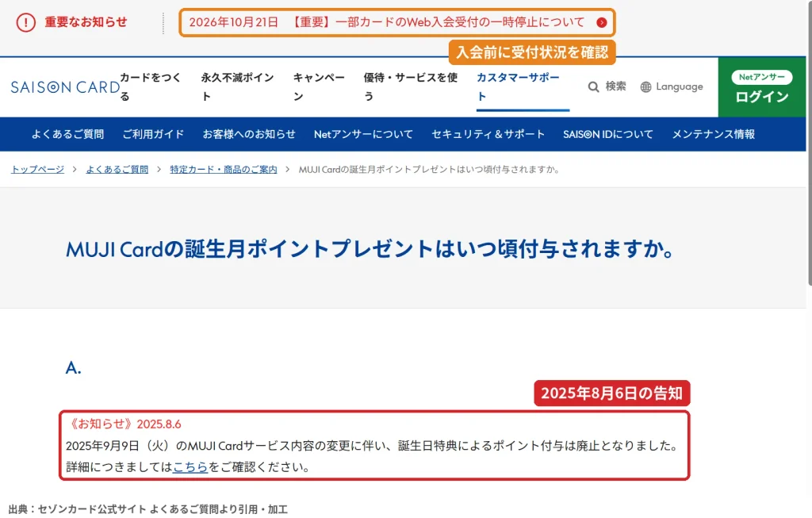The height and width of the screenshot is (518, 812).
Task: Click the Language text label
Action: [x=680, y=86]
